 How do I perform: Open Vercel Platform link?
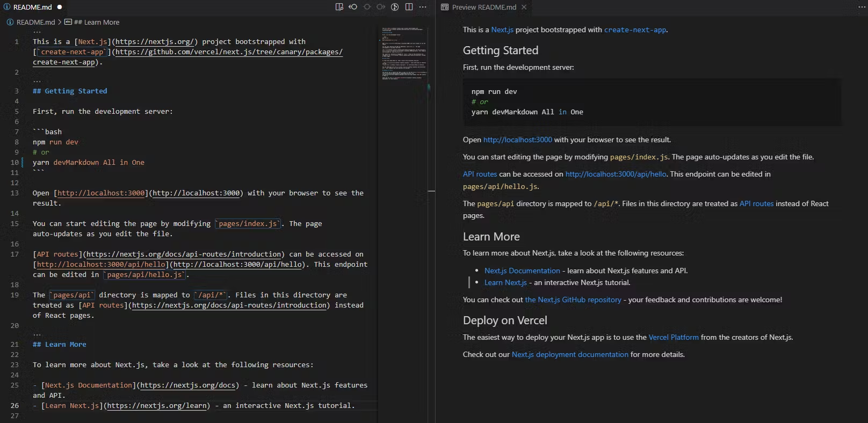click(x=674, y=337)
